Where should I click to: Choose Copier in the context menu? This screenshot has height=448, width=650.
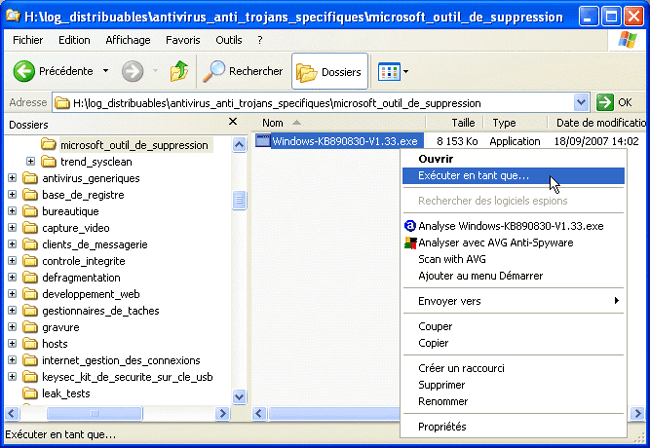(514, 343)
